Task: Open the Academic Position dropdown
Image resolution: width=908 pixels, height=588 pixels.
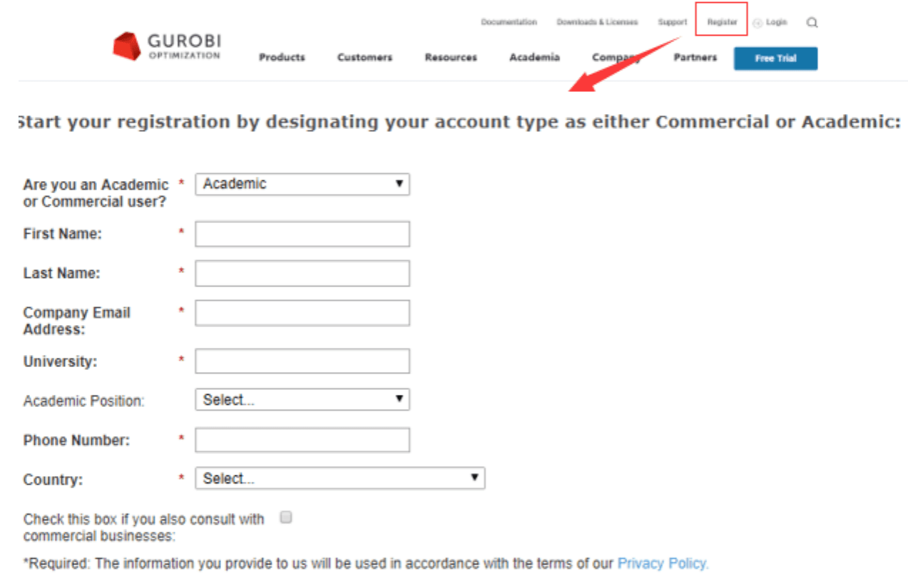Action: 302,399
